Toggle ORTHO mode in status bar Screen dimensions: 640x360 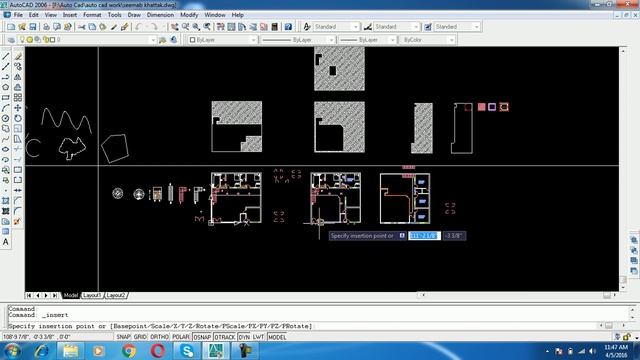tap(159, 337)
